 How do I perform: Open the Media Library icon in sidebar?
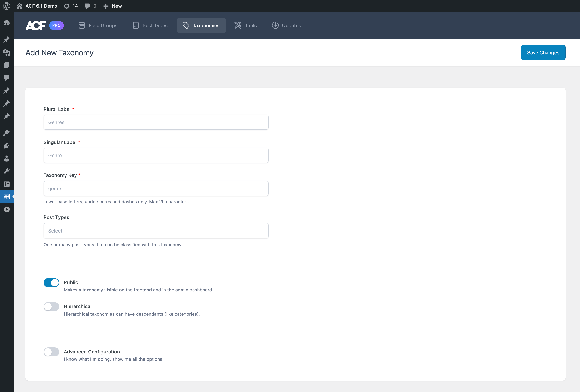6,53
